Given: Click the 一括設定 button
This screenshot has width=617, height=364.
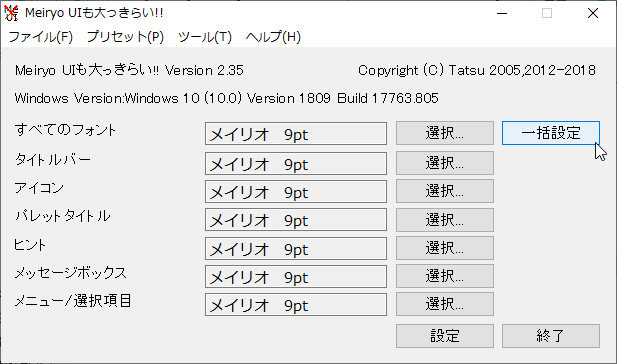Looking at the screenshot, I should [551, 133].
